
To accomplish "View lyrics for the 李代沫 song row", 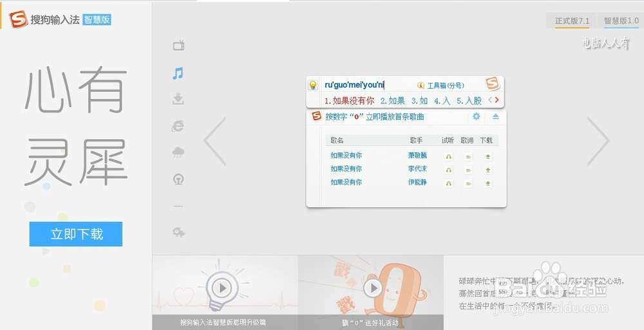I will [468, 170].
